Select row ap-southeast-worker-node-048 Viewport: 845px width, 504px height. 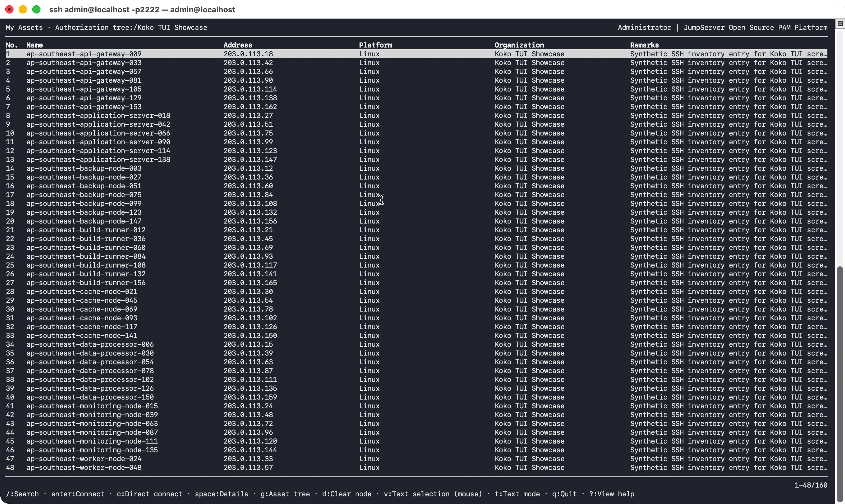tap(416, 467)
